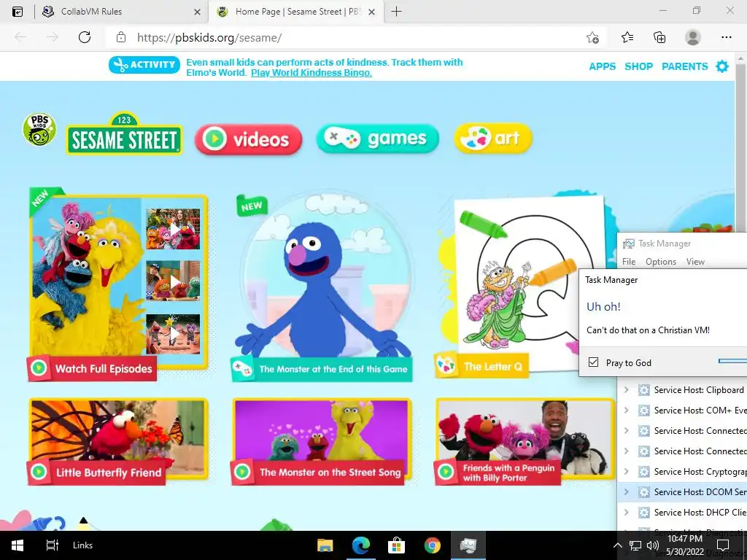The image size is (747, 560).
Task: Click Microsoft Edge taskbar icon
Action: [x=360, y=545]
